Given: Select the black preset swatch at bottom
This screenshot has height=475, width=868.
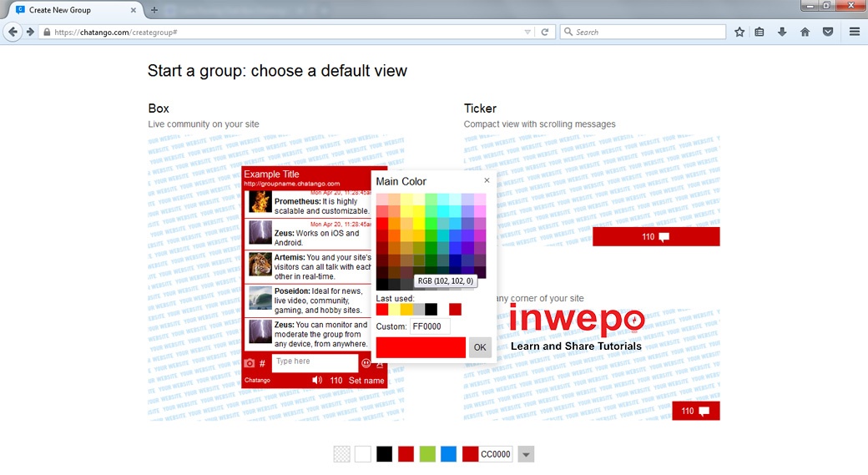Looking at the screenshot, I should (384, 454).
